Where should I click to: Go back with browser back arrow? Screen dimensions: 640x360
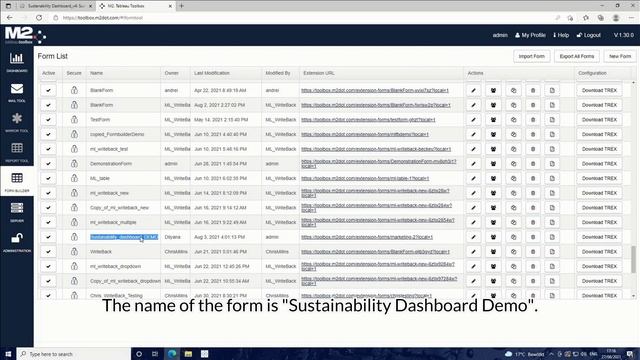click(x=9, y=18)
